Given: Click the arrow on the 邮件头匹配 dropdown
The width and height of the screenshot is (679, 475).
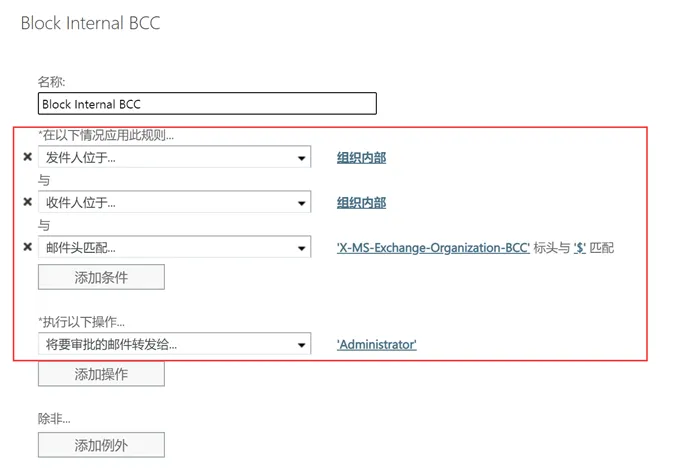Looking at the screenshot, I should tap(302, 247).
